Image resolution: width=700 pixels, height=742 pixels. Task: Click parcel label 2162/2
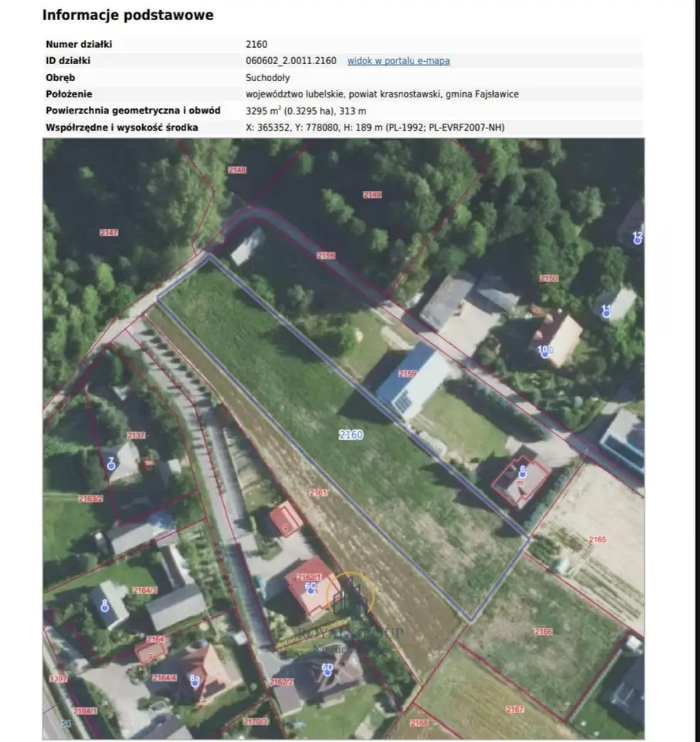[281, 682]
